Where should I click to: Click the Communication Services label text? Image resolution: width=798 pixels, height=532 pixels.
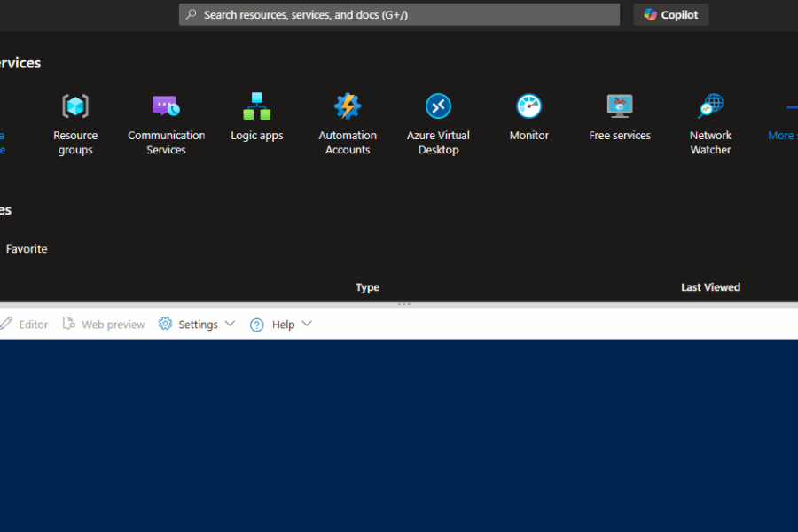[x=166, y=143]
